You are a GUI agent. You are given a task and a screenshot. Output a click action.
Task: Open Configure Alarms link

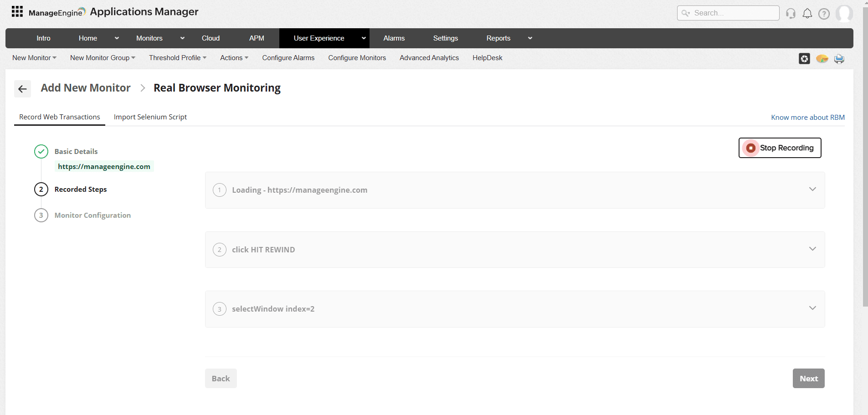[288, 58]
